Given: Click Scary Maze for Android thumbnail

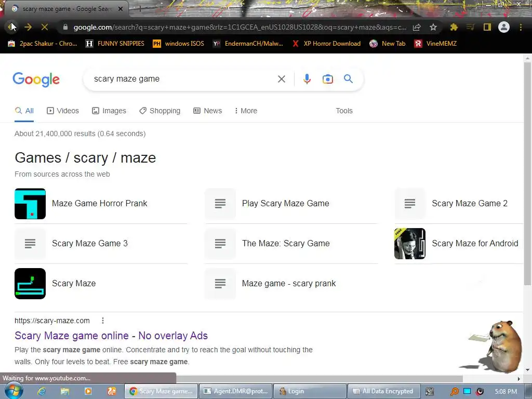Looking at the screenshot, I should (410, 244).
